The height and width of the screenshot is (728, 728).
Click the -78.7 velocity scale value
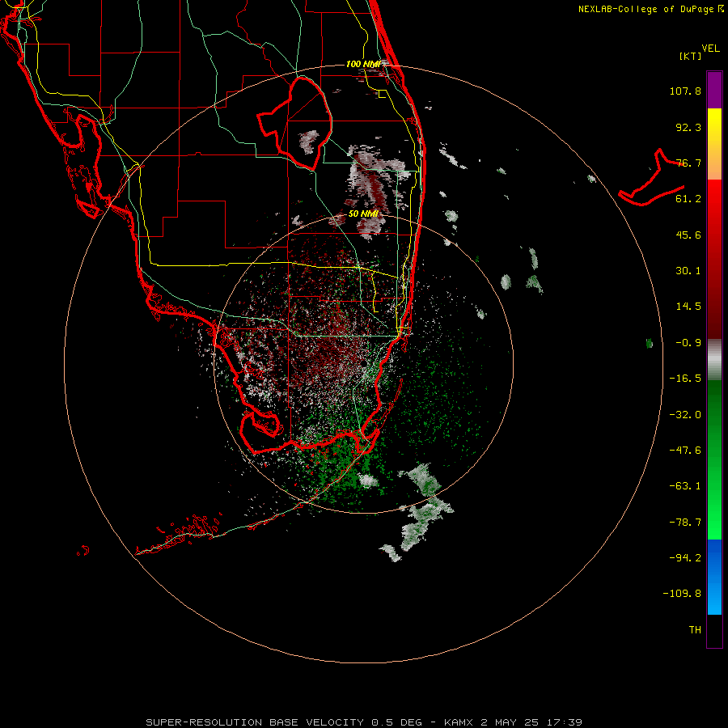point(685,523)
